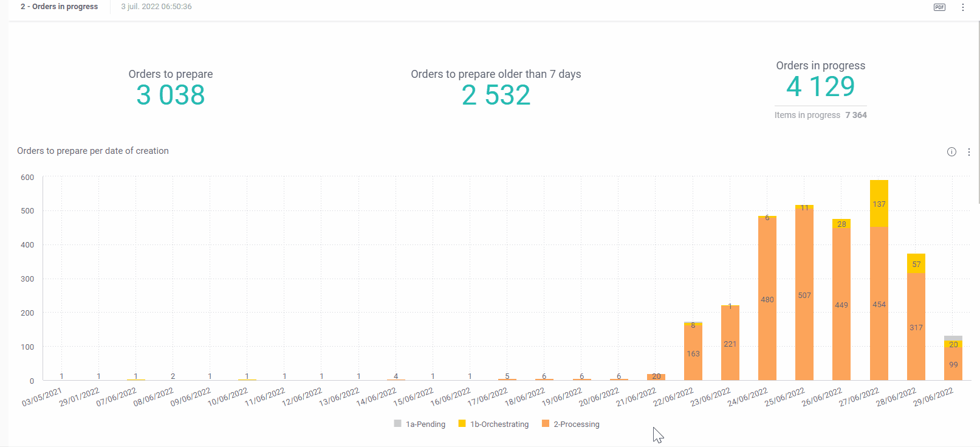Export dashboard using the PDF icon

point(939,7)
